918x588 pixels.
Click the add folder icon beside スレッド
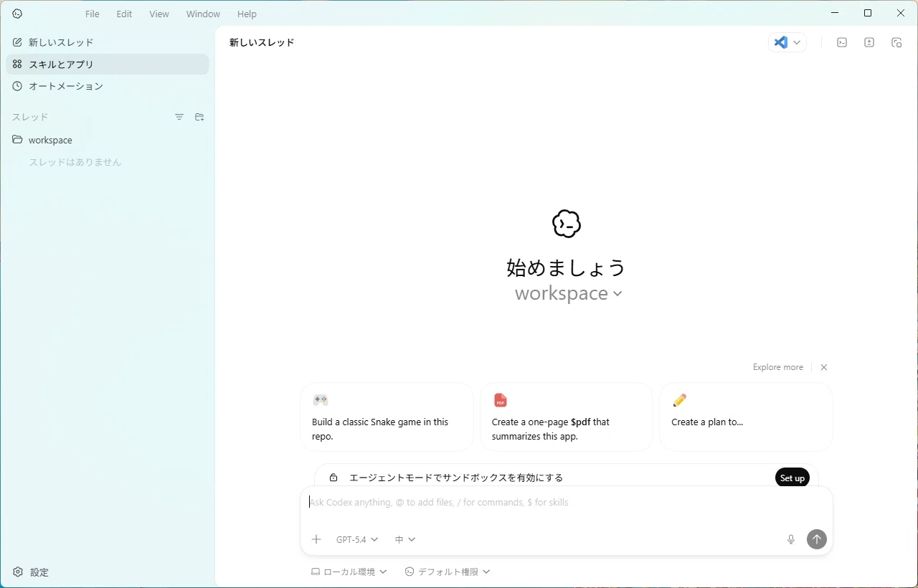coord(199,117)
